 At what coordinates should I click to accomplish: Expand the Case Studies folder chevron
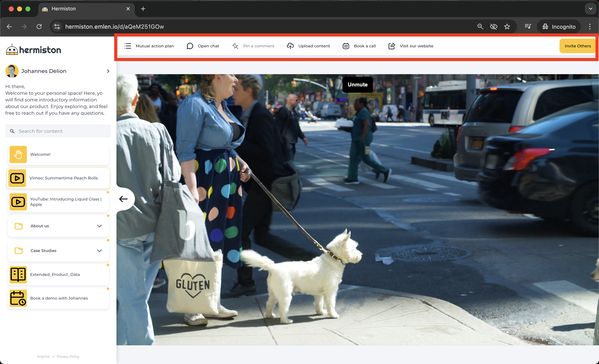(x=99, y=251)
